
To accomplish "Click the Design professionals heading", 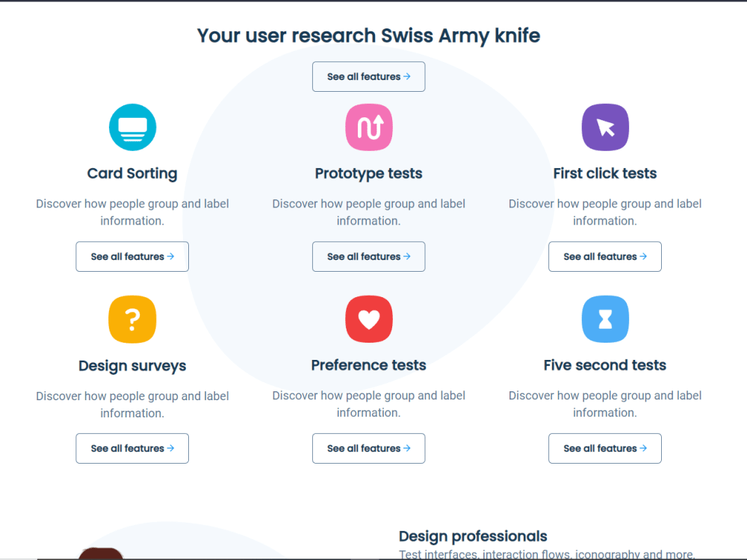I will pyautogui.click(x=473, y=536).
